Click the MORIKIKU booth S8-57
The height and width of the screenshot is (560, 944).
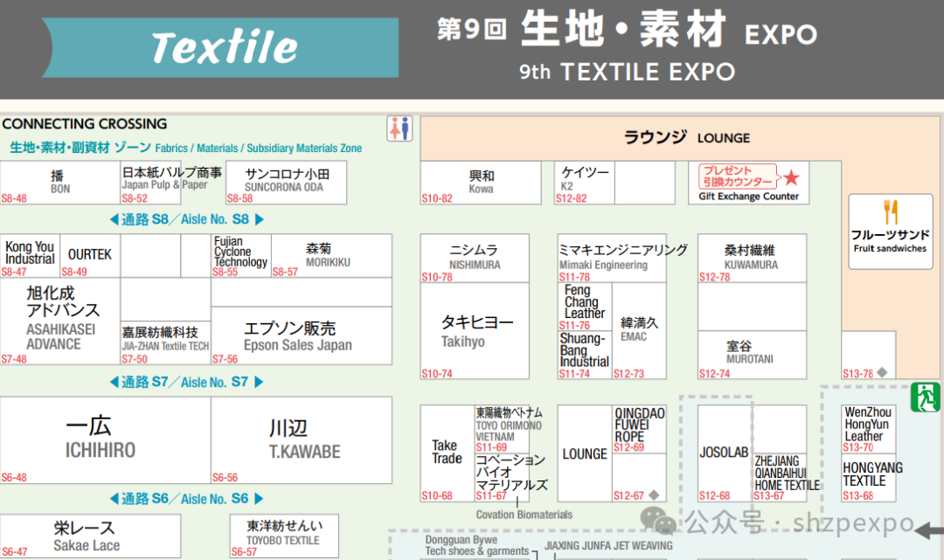(x=332, y=256)
